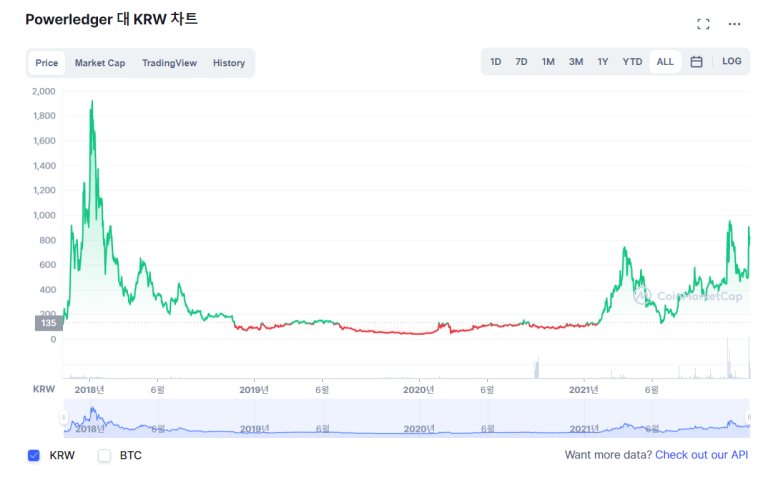Grab the left range navigator handle
The height and width of the screenshot is (478, 773).
click(x=64, y=417)
